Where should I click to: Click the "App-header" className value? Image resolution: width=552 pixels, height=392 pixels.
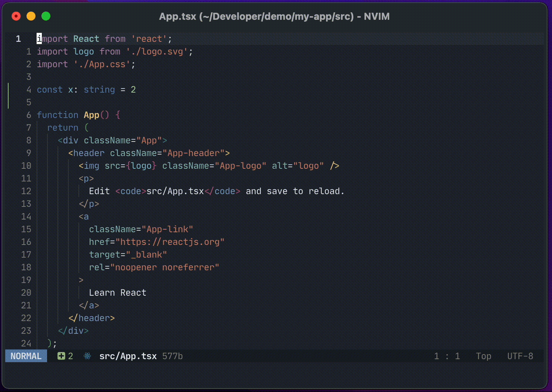[x=193, y=153]
